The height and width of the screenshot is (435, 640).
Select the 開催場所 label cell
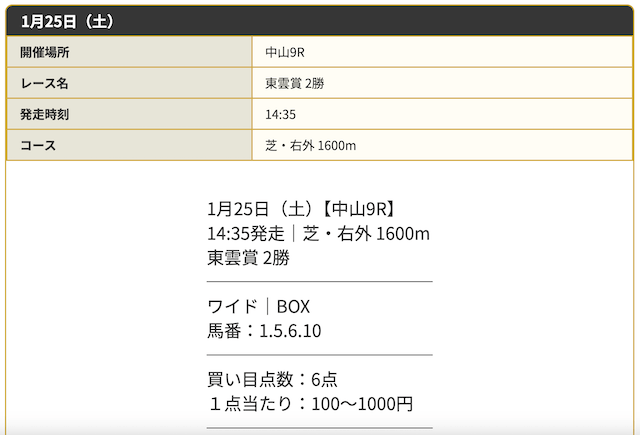pyautogui.click(x=129, y=52)
